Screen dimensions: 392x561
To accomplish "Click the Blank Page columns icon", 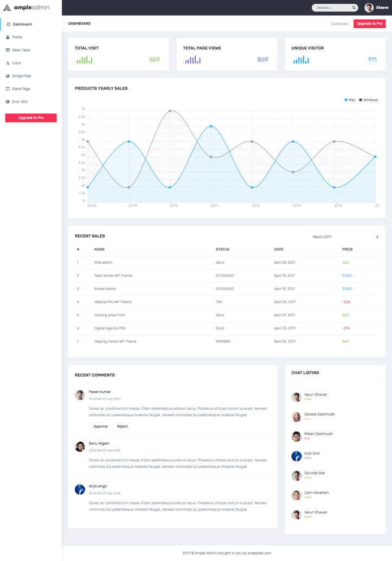I will pyautogui.click(x=8, y=88).
